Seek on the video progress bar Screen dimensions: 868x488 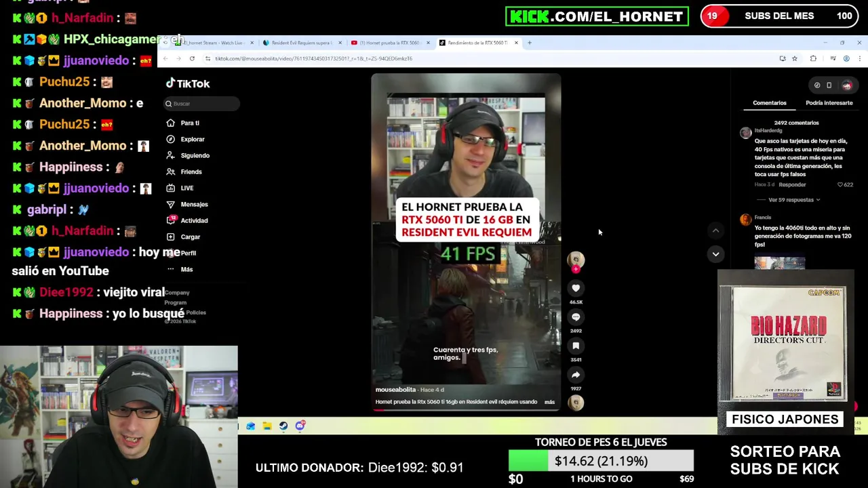coord(466,411)
